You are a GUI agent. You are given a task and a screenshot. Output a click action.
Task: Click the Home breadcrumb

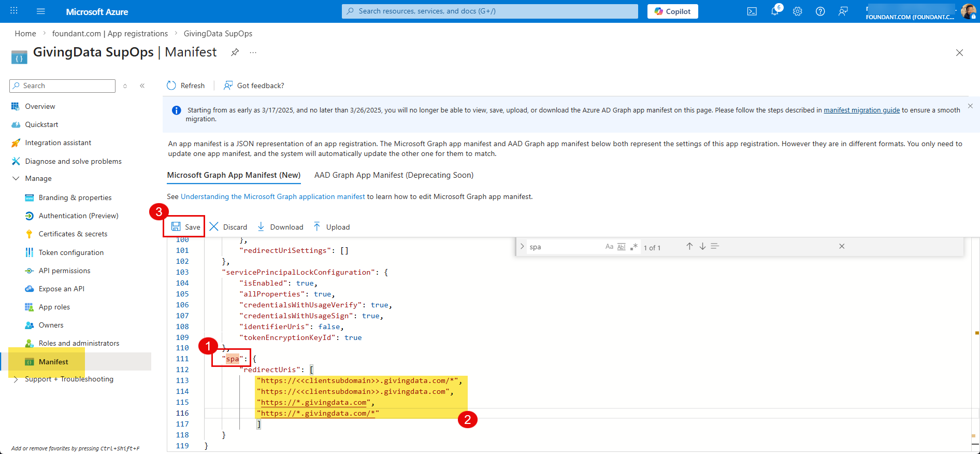pyautogui.click(x=25, y=34)
